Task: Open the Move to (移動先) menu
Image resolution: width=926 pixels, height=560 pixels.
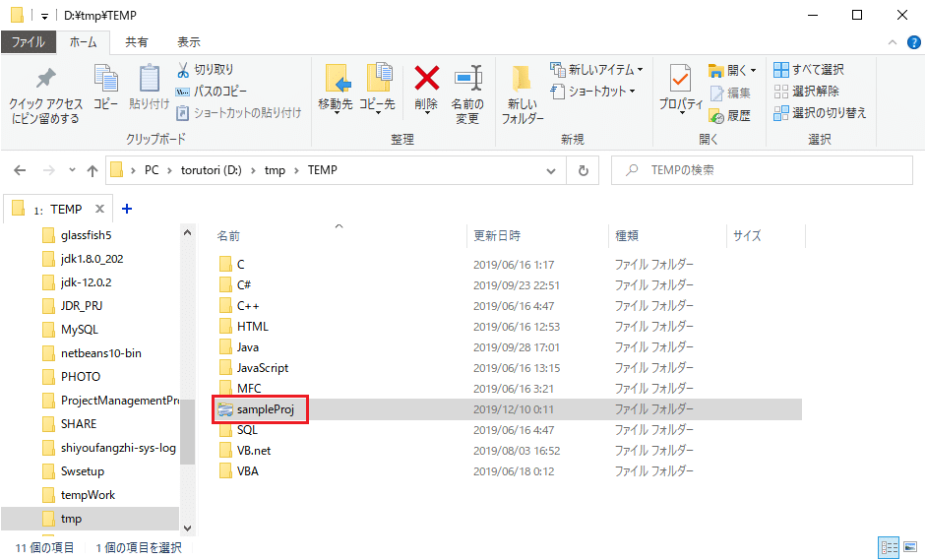Action: 336,89
